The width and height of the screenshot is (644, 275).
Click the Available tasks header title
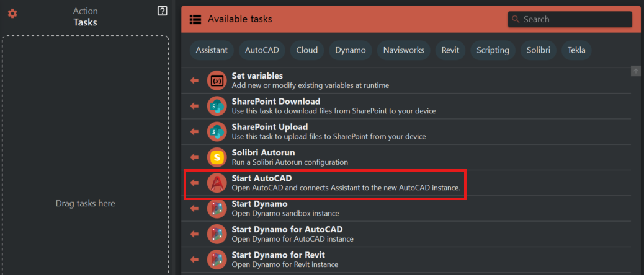pyautogui.click(x=240, y=19)
